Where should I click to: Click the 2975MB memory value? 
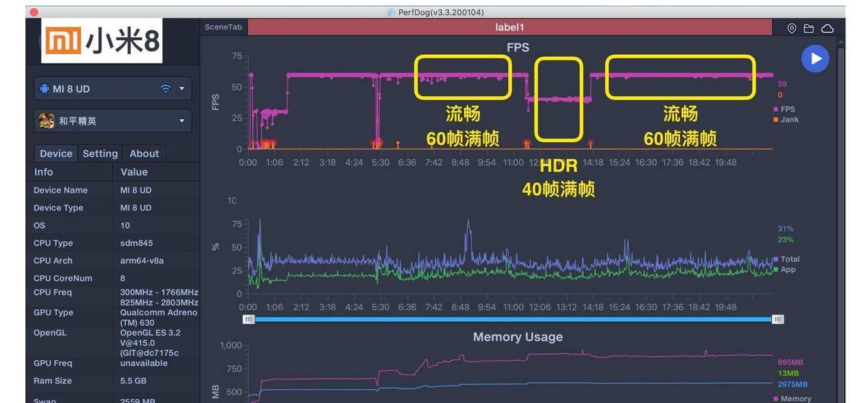pos(793,384)
